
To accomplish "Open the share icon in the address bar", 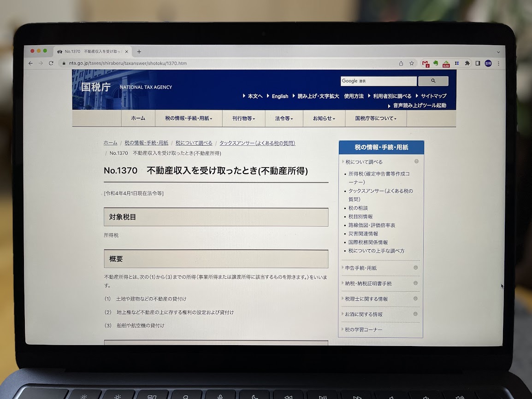I will click(x=401, y=63).
